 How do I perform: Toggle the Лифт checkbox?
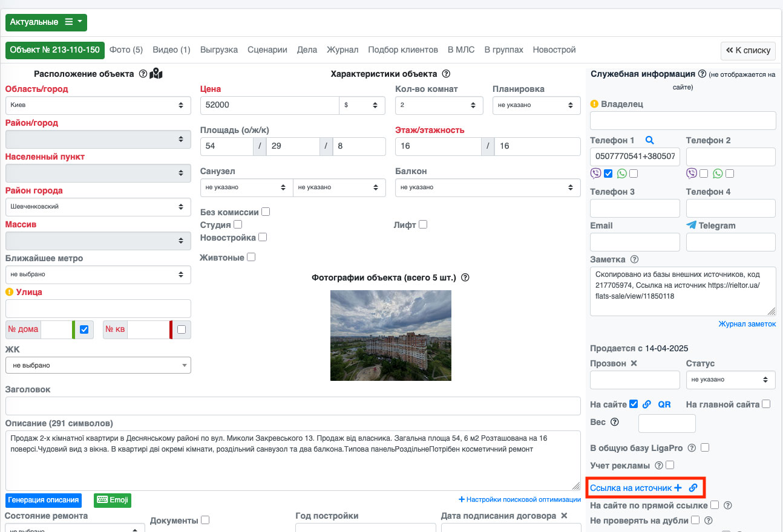point(423,224)
